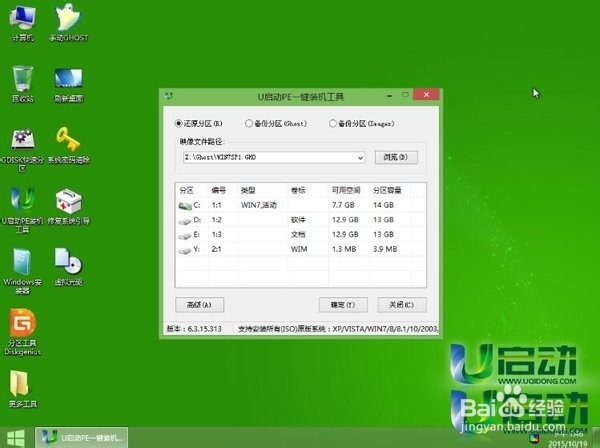The width and height of the screenshot is (600, 448).
Task: Open the 更多工具 folder icon
Action: [x=22, y=389]
